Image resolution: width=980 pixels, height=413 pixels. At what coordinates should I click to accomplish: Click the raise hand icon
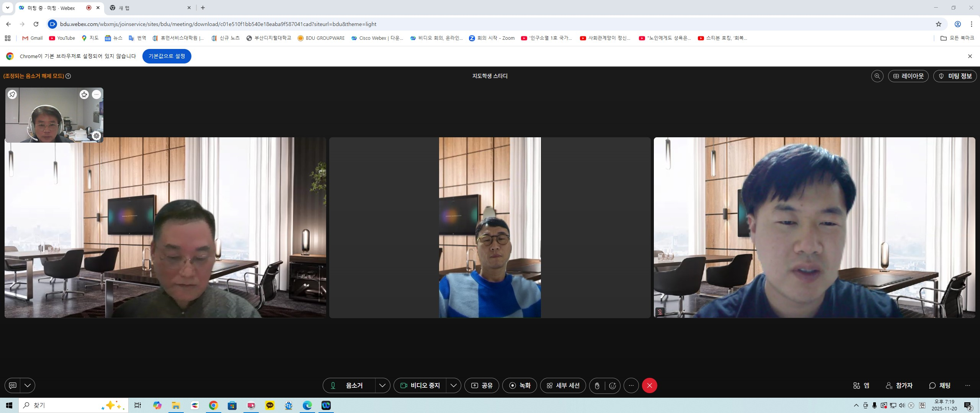[597, 385]
